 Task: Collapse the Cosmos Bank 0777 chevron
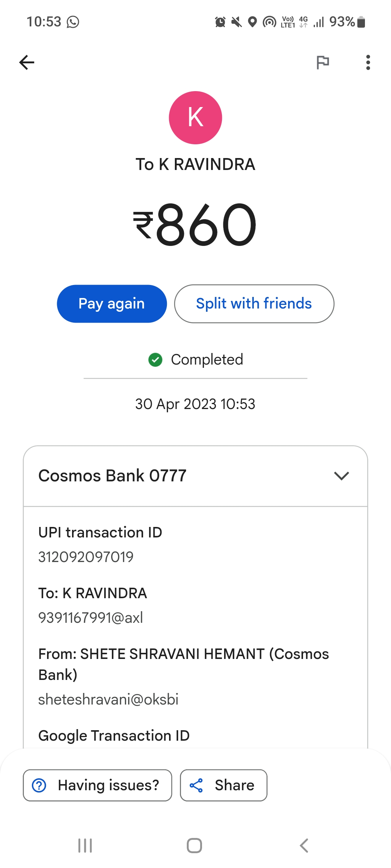[341, 476]
